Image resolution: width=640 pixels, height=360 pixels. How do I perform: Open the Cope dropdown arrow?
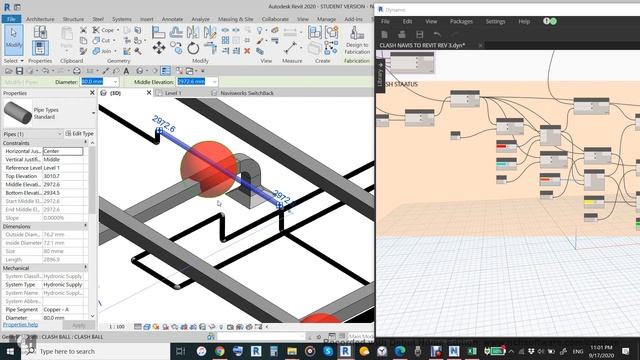tap(118, 30)
